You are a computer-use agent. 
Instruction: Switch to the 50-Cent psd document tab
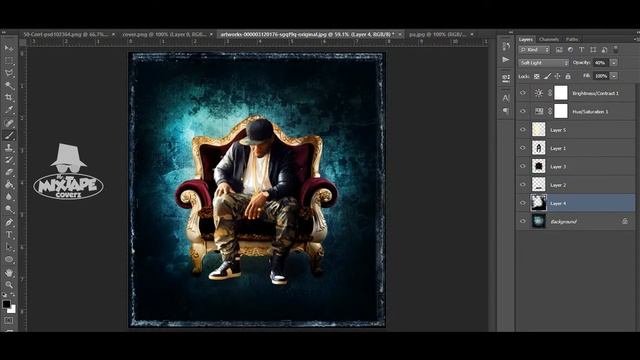(66, 35)
